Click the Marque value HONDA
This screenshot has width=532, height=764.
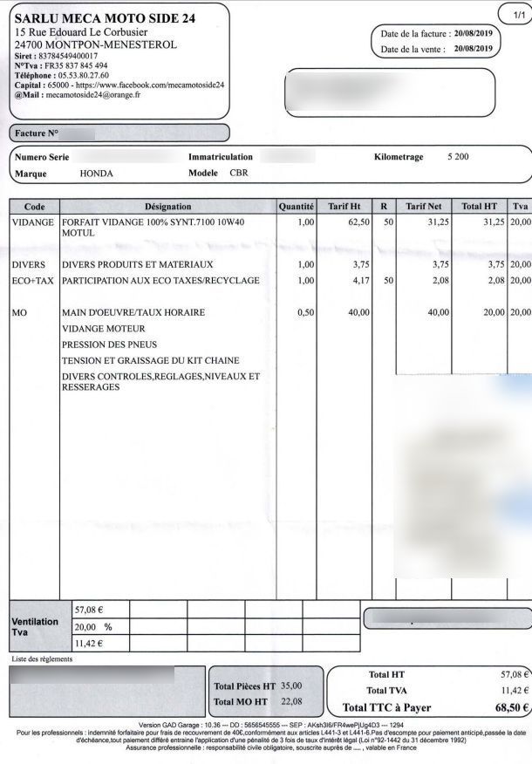point(97,173)
